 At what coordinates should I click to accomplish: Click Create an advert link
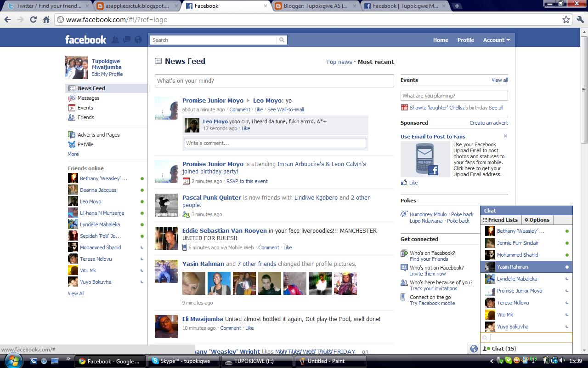pos(489,123)
